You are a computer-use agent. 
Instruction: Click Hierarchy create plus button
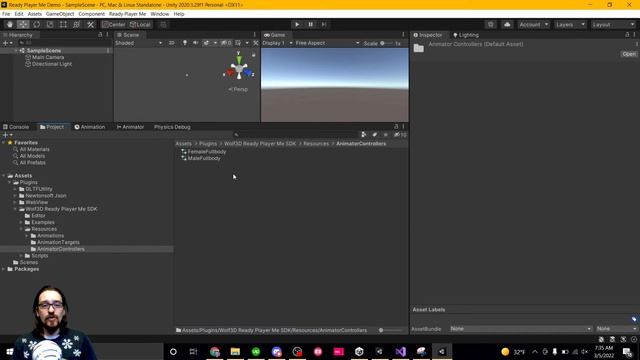click(7, 43)
